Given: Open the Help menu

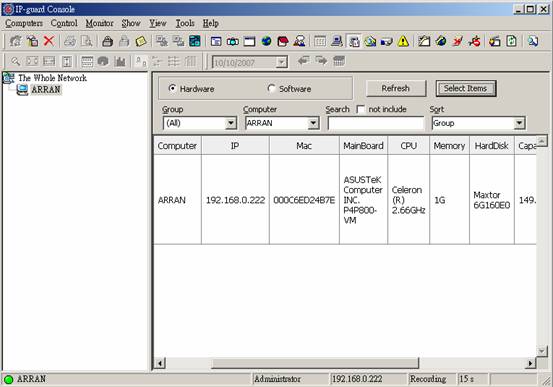Looking at the screenshot, I should 211,23.
